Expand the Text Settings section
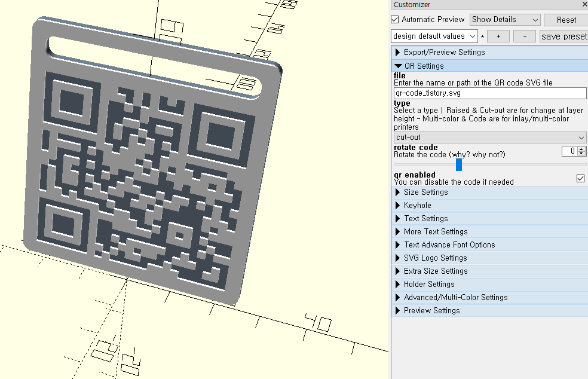Screen dimensions: 588x379 pyautogui.click(x=490, y=218)
